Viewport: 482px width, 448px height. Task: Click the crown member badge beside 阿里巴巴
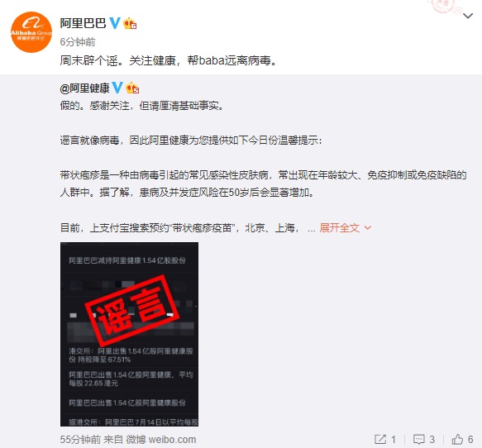point(130,23)
